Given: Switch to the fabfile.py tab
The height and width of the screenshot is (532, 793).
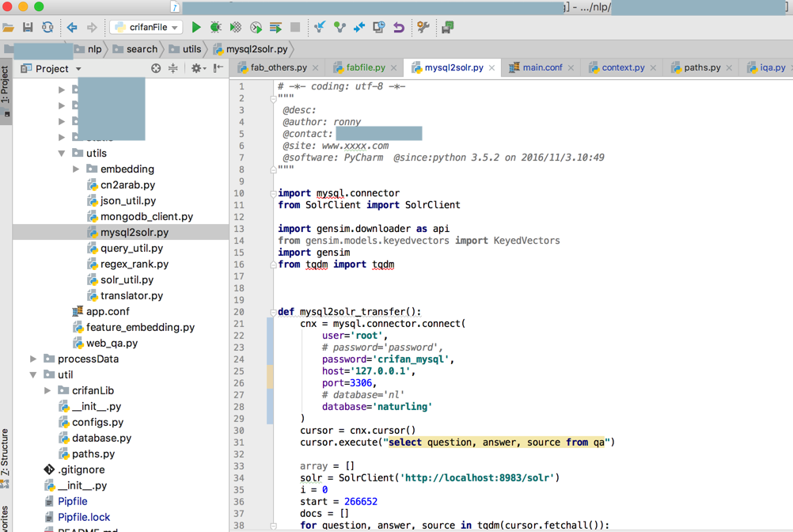Looking at the screenshot, I should pyautogui.click(x=365, y=68).
